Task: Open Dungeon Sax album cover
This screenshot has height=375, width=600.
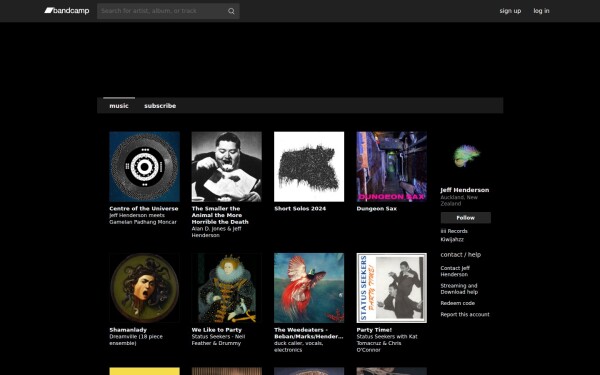Action: 391,166
